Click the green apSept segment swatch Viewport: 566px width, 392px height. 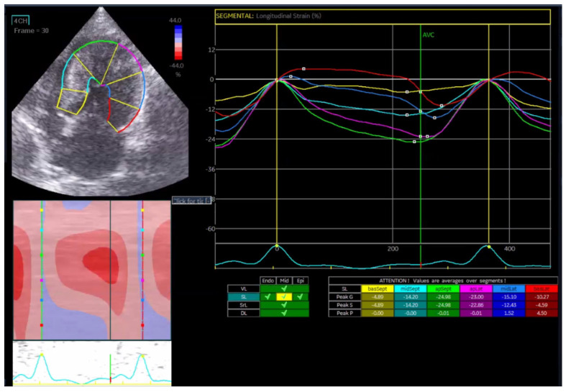click(443, 288)
